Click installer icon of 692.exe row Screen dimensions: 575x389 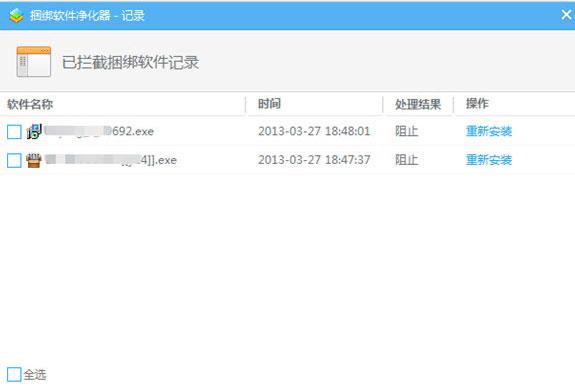(34, 131)
